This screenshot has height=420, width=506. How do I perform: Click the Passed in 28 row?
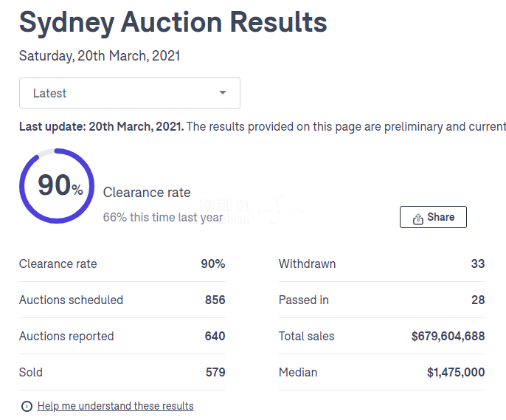[x=382, y=300]
